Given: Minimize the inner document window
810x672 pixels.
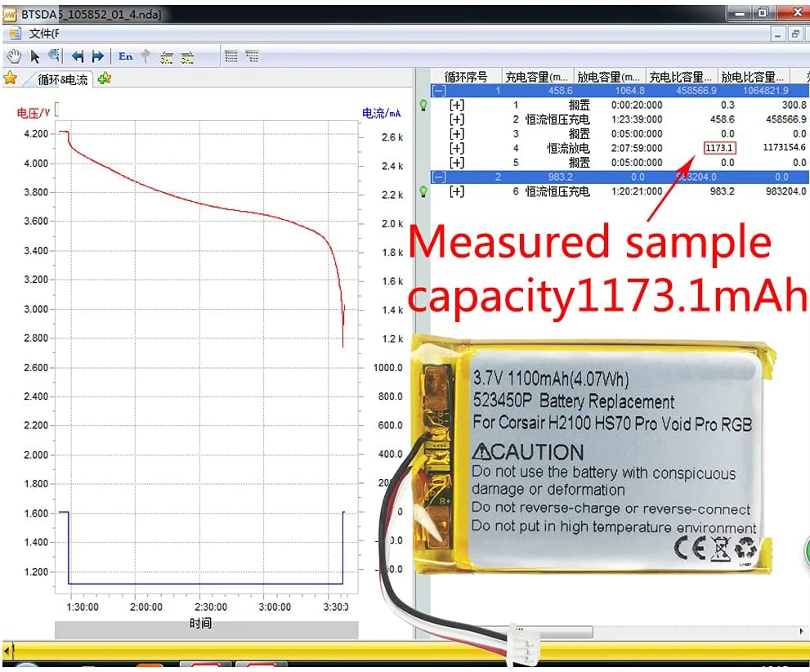Looking at the screenshot, I should (778, 34).
